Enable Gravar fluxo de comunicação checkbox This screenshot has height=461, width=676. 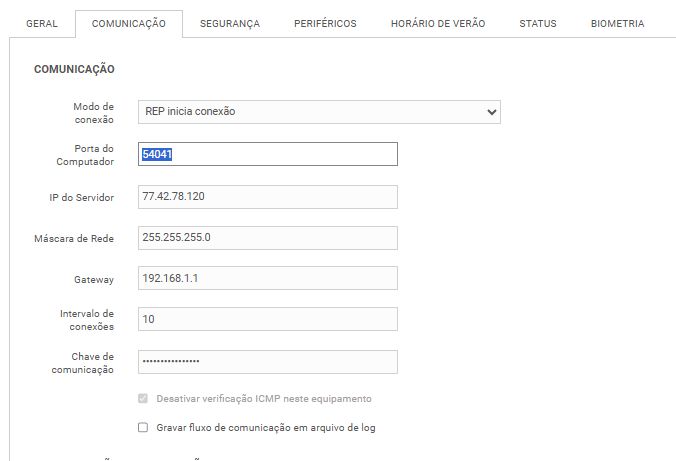(143, 427)
